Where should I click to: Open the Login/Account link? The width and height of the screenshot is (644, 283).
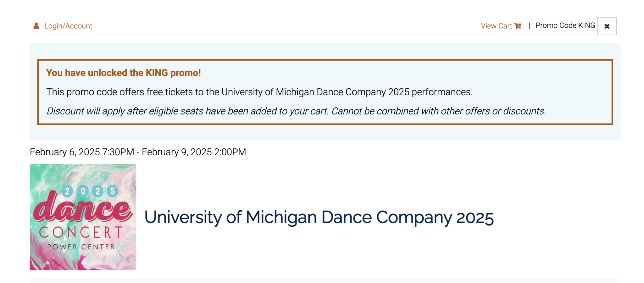(68, 26)
